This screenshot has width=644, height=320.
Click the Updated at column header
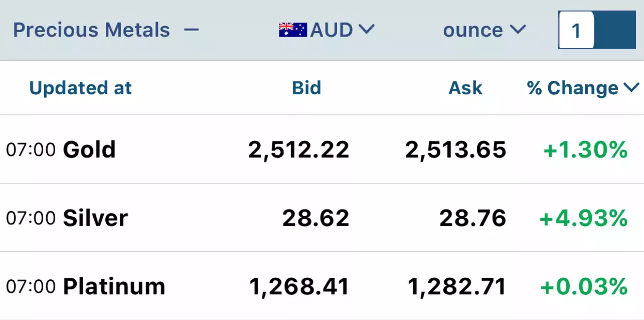click(x=81, y=88)
